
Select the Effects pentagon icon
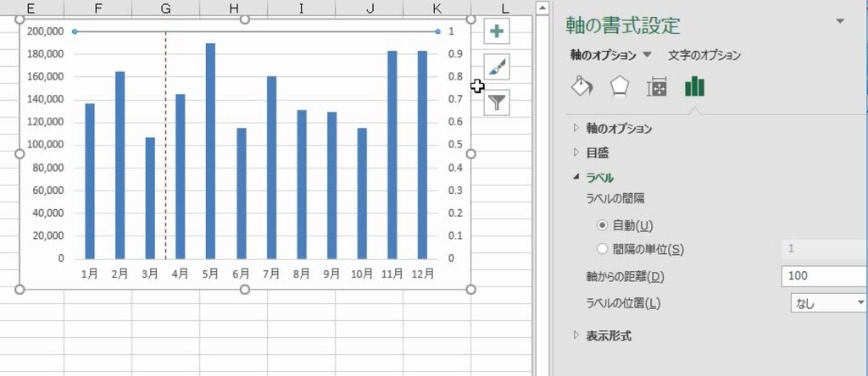[619, 87]
